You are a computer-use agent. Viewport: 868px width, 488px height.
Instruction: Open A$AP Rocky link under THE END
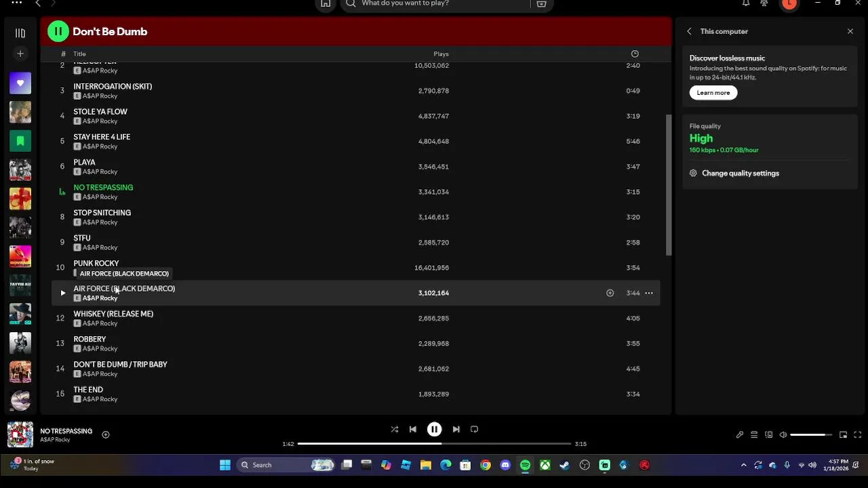click(x=100, y=399)
